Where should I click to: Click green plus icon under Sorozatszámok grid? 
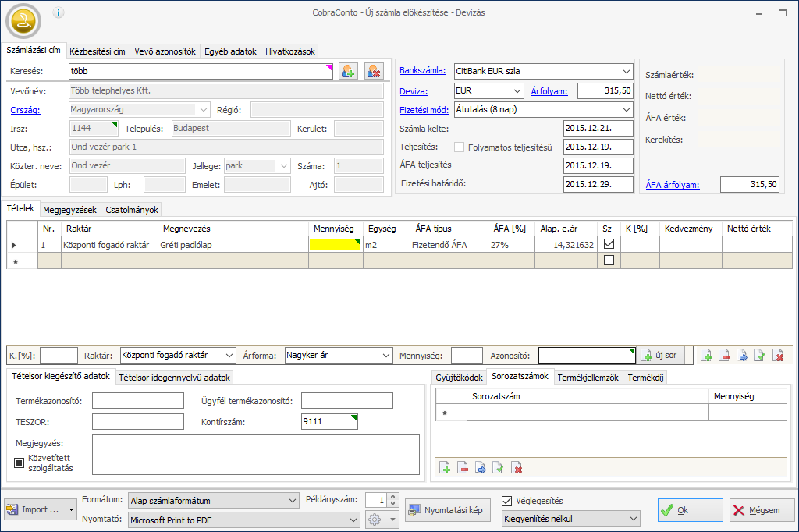click(445, 468)
